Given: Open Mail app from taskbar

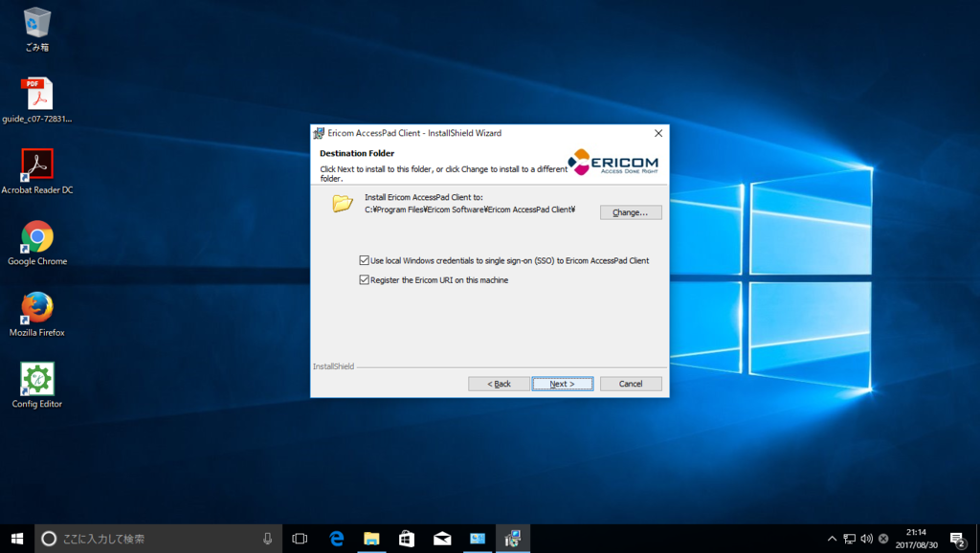Looking at the screenshot, I should (442, 539).
